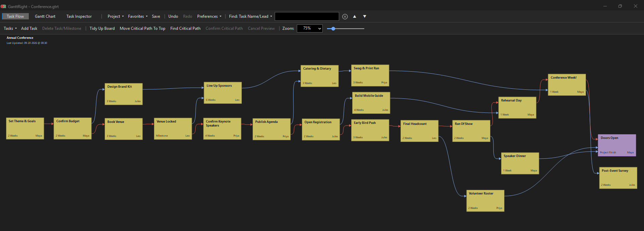Click the GanttRight app logo icon
644x231 pixels.
[x=3, y=6]
